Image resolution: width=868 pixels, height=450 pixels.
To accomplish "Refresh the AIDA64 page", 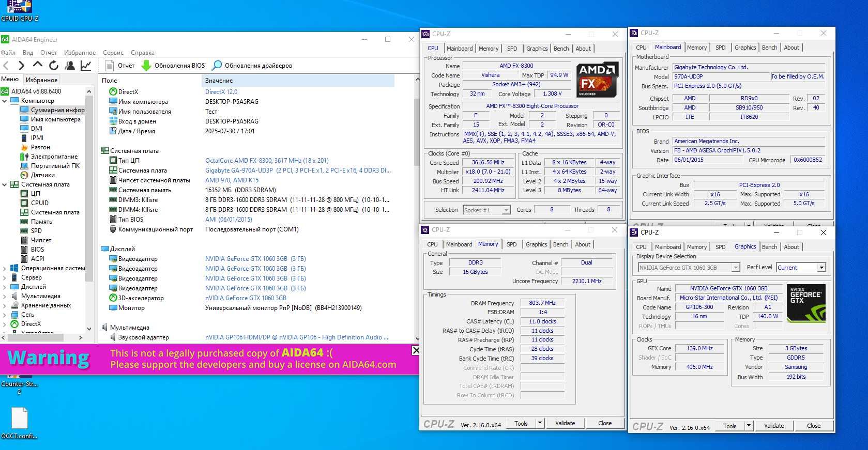I will (x=53, y=66).
